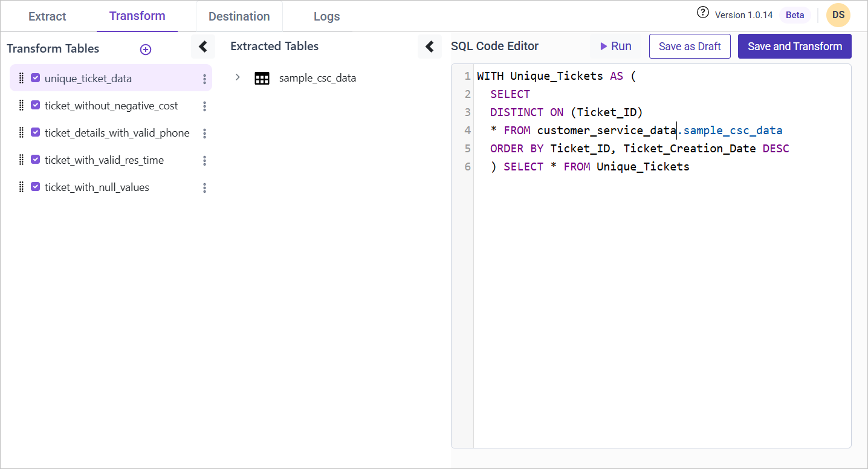Screen dimensions: 868x469
Task: Expand the sample_csc_data table node
Action: tap(238, 77)
